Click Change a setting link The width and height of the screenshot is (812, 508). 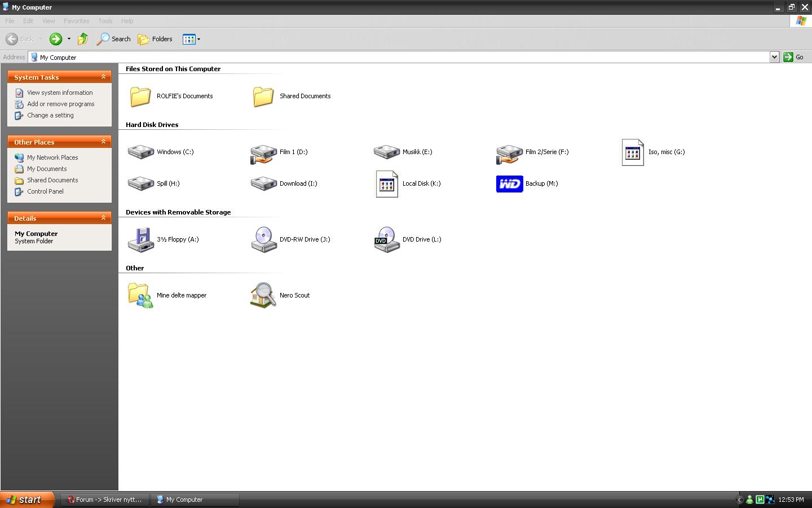pos(50,115)
